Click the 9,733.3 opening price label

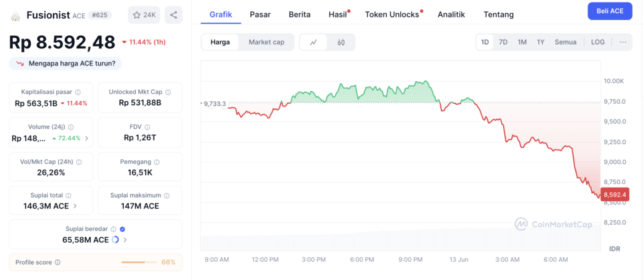pos(215,104)
